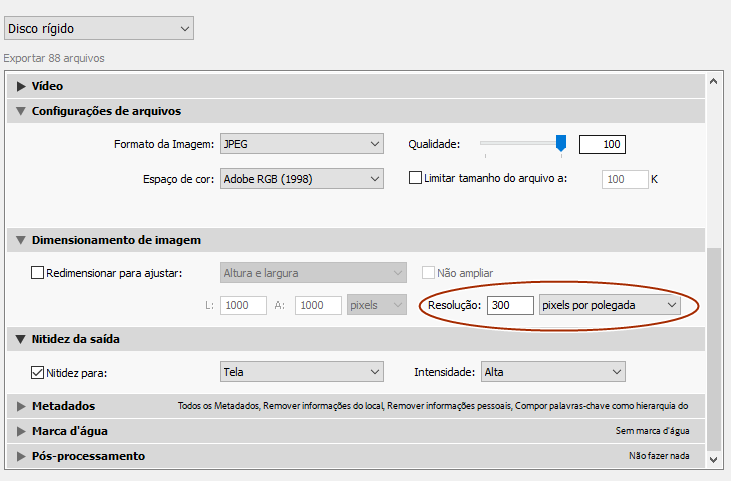Enable Limitar tamanho do arquivo checkbox
The width and height of the screenshot is (731, 481).
[417, 179]
